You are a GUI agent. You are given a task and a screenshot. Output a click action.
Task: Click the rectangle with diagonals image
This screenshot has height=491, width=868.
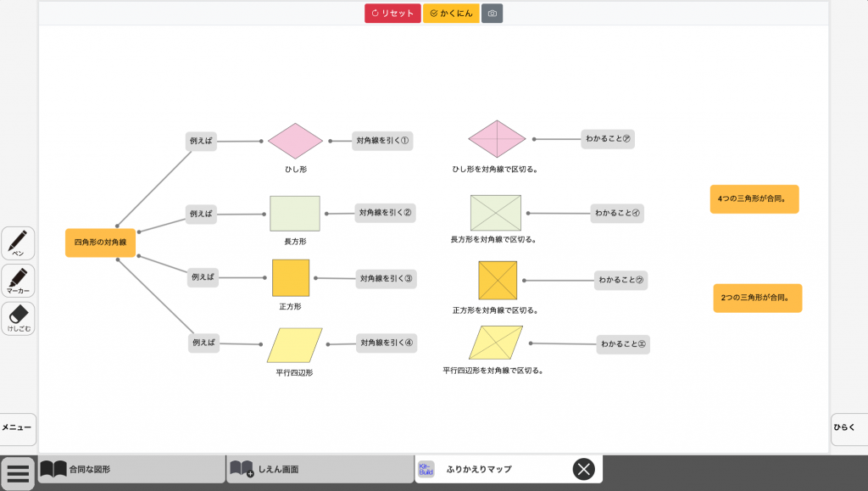(496, 213)
